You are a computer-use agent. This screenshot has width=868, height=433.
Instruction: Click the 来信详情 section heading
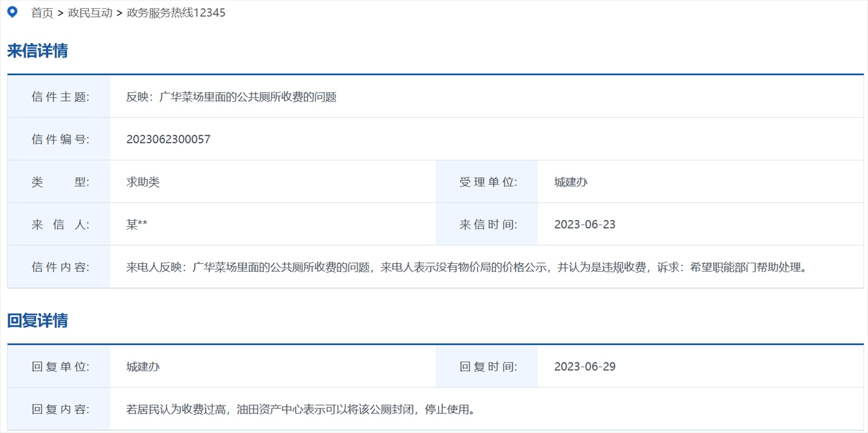(x=37, y=51)
